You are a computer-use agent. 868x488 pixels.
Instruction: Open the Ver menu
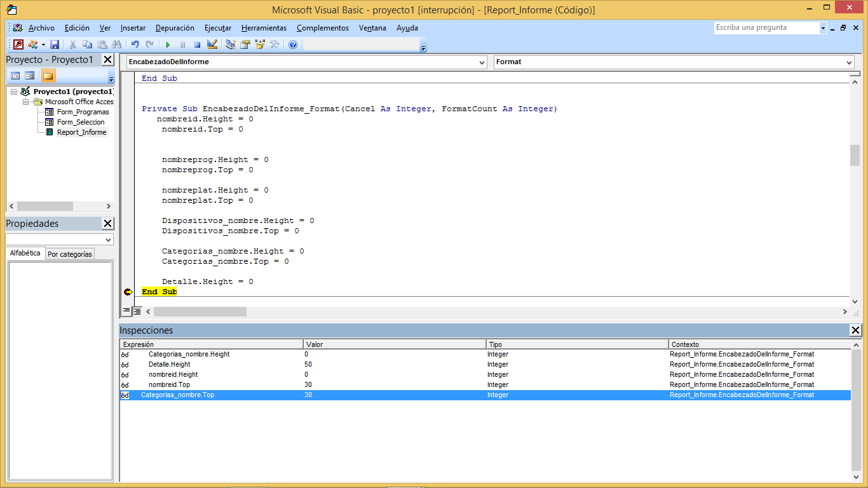click(x=105, y=28)
